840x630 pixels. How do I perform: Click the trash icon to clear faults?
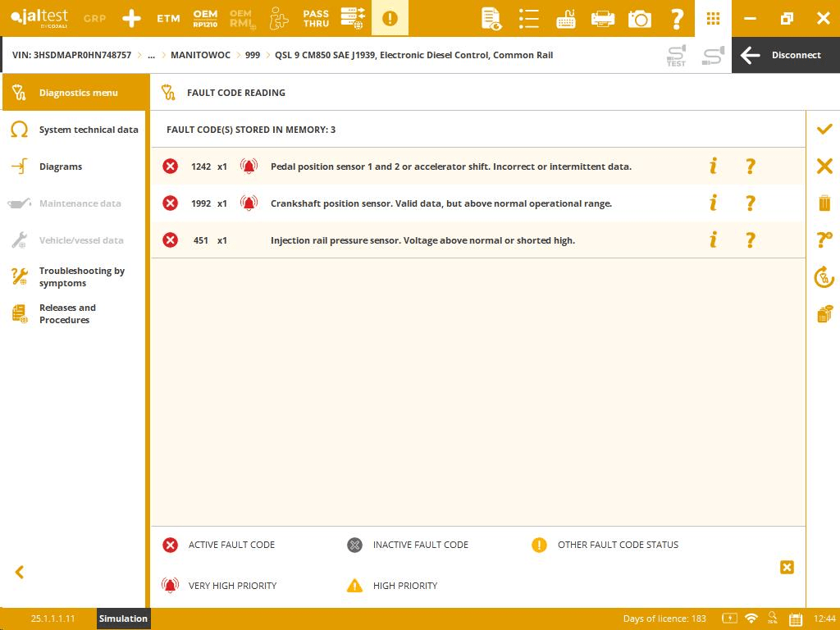[x=824, y=203]
